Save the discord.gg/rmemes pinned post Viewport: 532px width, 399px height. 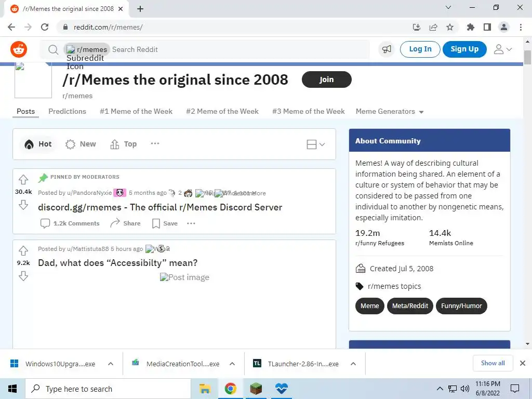pyautogui.click(x=165, y=223)
